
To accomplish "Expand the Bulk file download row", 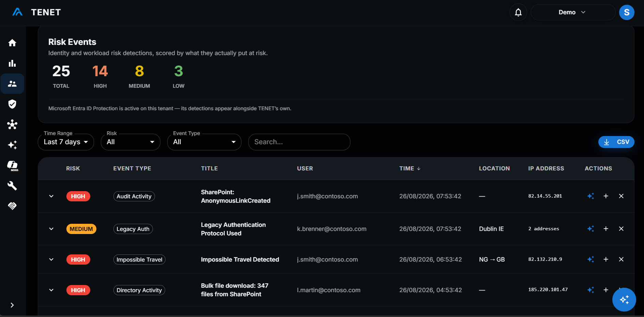I will tap(51, 290).
